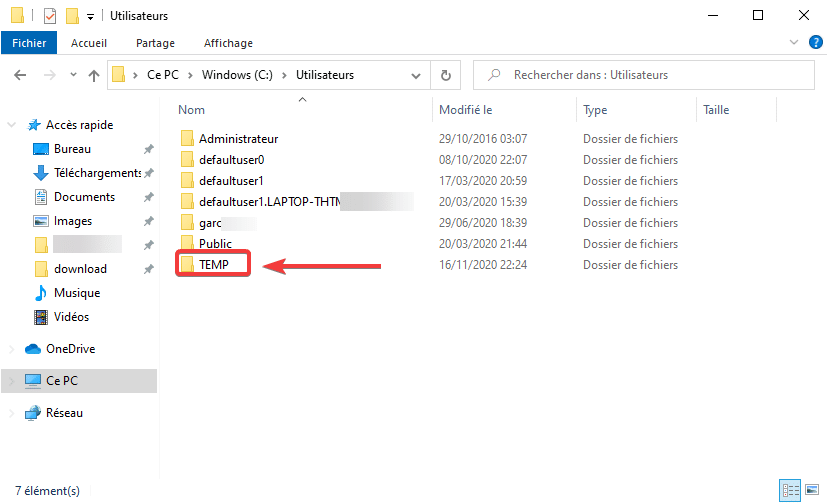Viewport: 828px width, 503px height.
Task: Open the Help question mark icon
Action: tap(815, 43)
